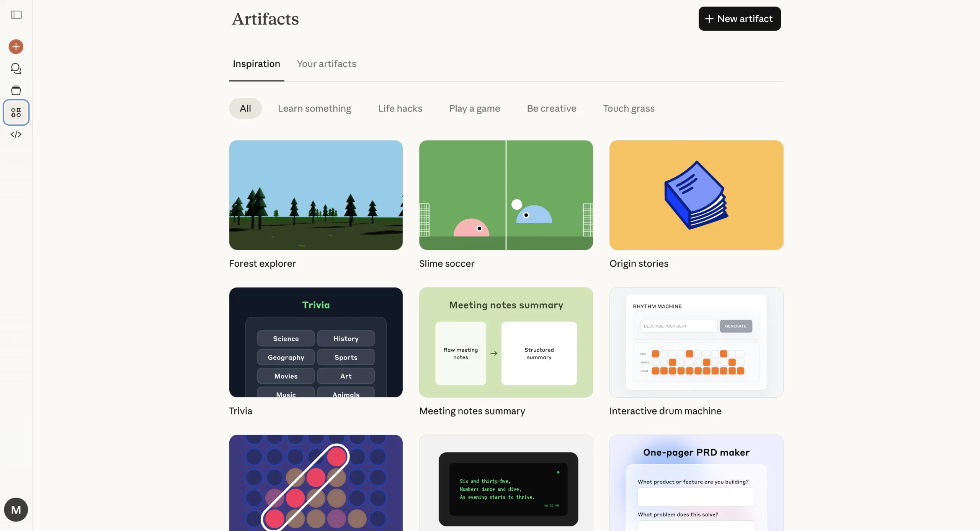
Task: Filter by Learn something category
Action: click(x=314, y=108)
